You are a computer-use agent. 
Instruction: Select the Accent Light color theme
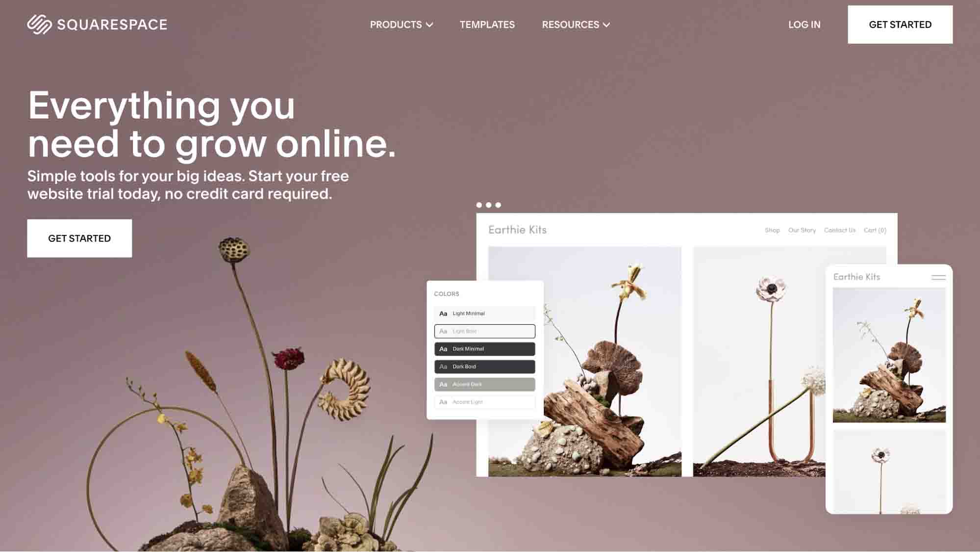(485, 402)
